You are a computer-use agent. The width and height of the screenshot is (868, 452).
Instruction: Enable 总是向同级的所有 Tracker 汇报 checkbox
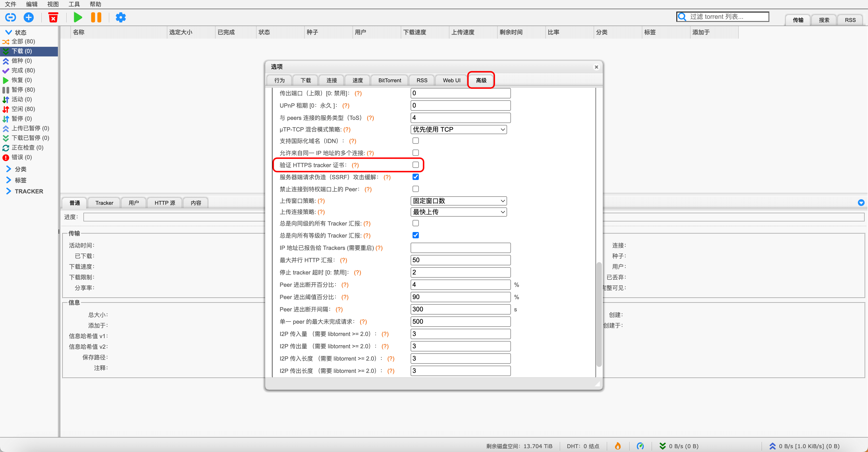[x=415, y=223]
